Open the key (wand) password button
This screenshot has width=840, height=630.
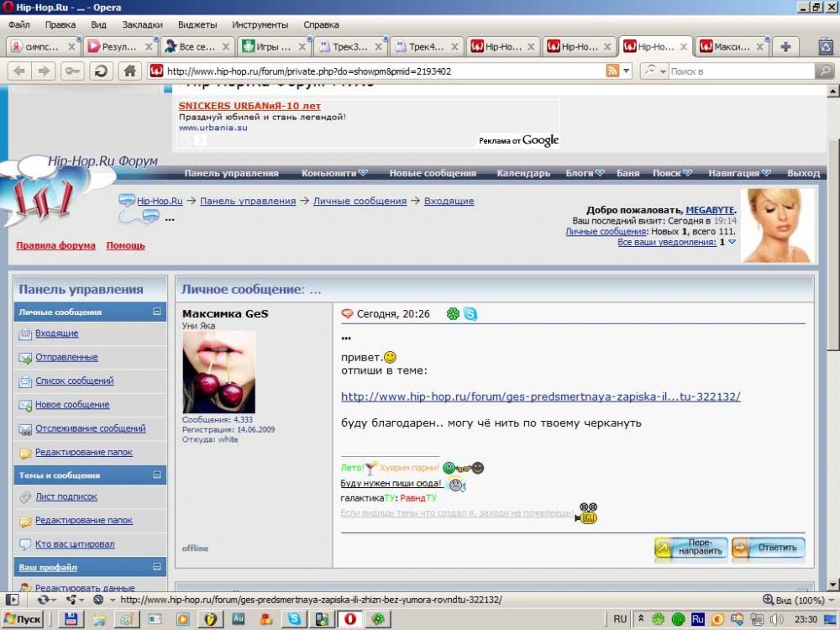pos(72,71)
